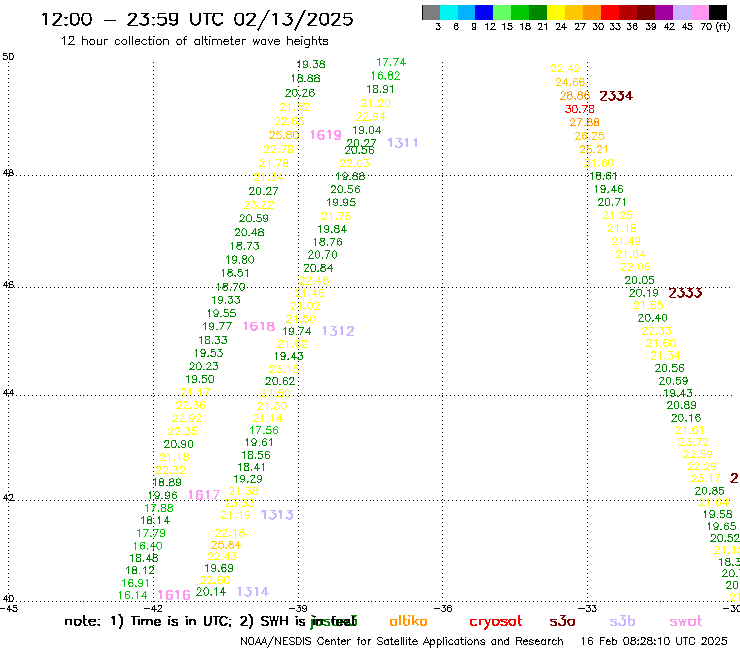Click the wave height value 20.14
The image size is (740, 650).
211,591
